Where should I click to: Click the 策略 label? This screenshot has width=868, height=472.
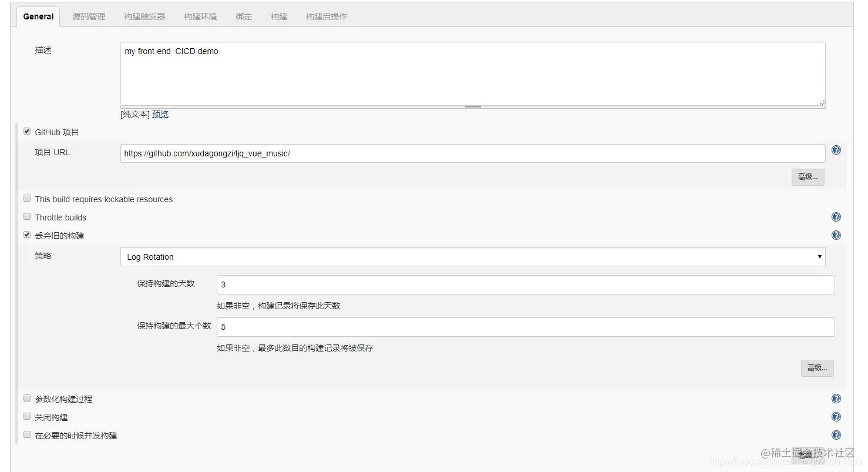point(43,256)
